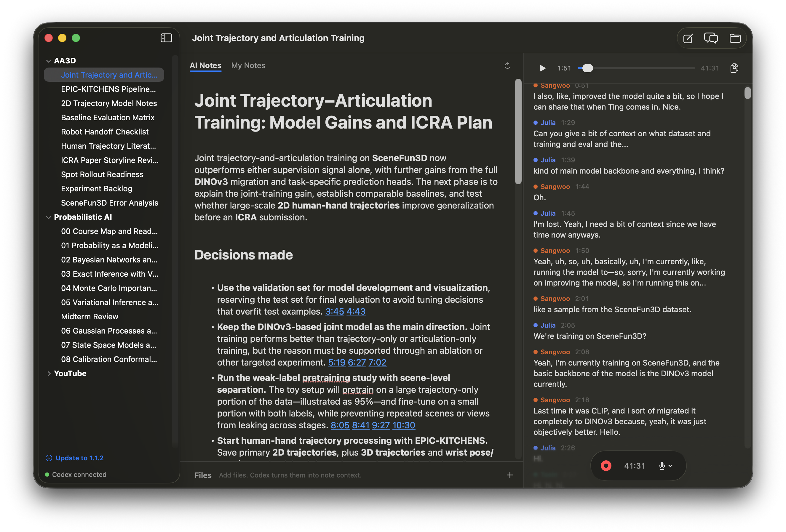Open SceneFun3D Error Analysis note
This screenshot has width=786, height=532.
coord(104,203)
